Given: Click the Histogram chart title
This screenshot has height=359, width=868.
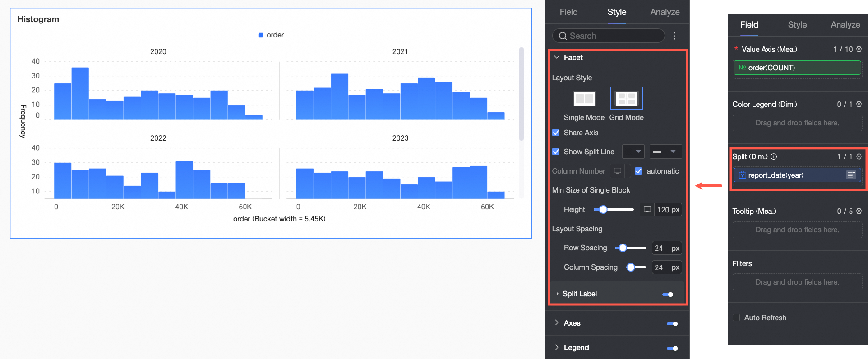Looking at the screenshot, I should [x=38, y=19].
